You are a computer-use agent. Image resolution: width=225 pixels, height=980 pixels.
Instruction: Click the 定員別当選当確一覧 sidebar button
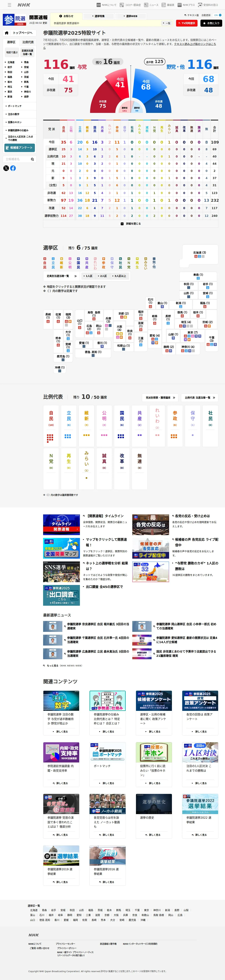pos(27,52)
